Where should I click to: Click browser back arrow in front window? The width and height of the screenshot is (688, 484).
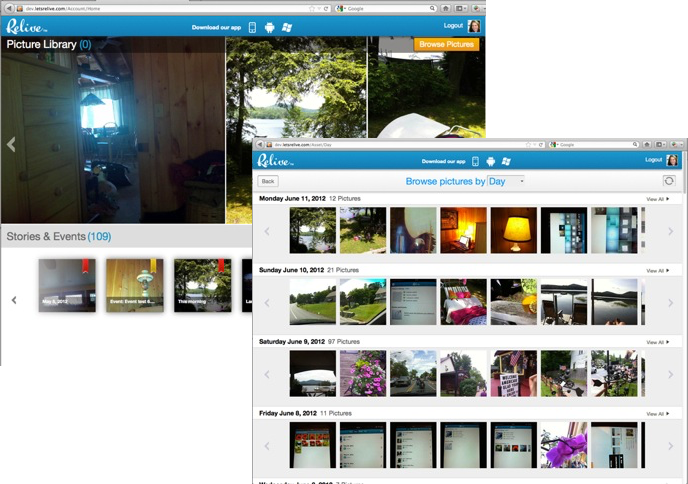click(260, 144)
